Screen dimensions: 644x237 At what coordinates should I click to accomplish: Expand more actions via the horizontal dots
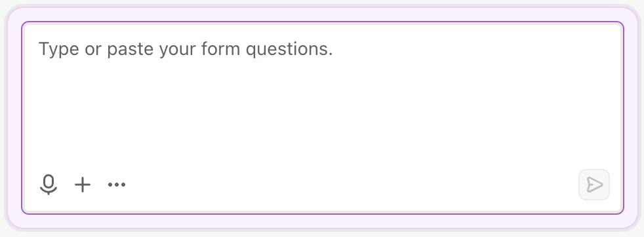(x=117, y=185)
